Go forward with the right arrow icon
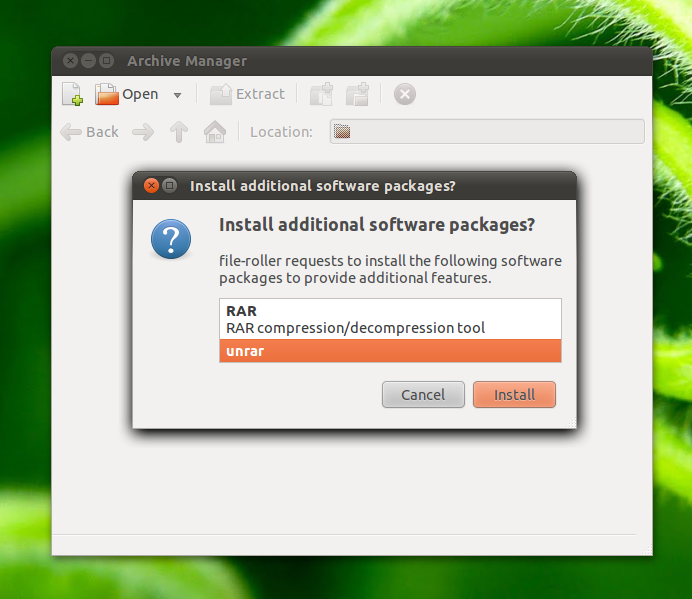This screenshot has width=692, height=599. click(143, 132)
